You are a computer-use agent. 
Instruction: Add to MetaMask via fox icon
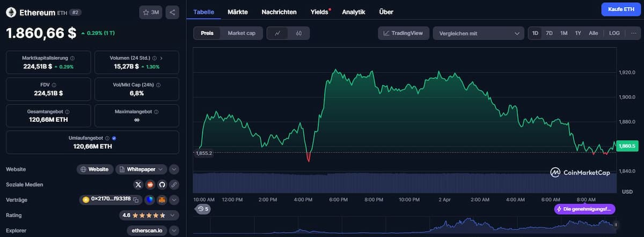[x=162, y=199]
